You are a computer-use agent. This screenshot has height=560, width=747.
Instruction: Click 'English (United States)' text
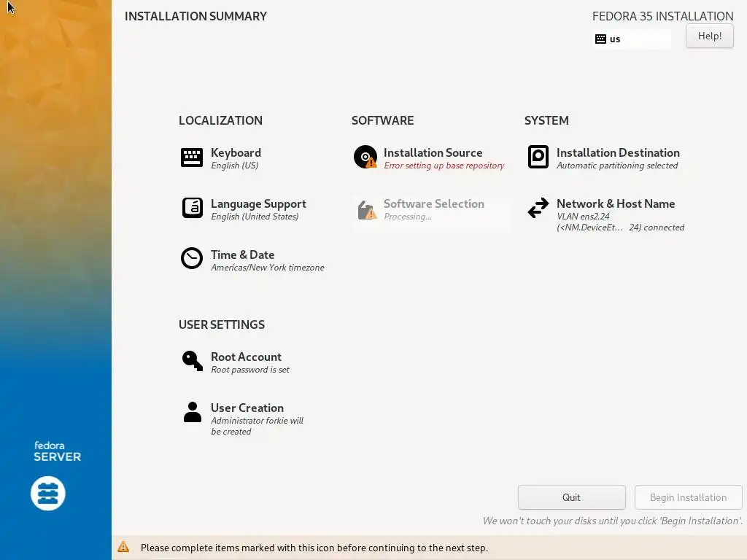click(255, 217)
